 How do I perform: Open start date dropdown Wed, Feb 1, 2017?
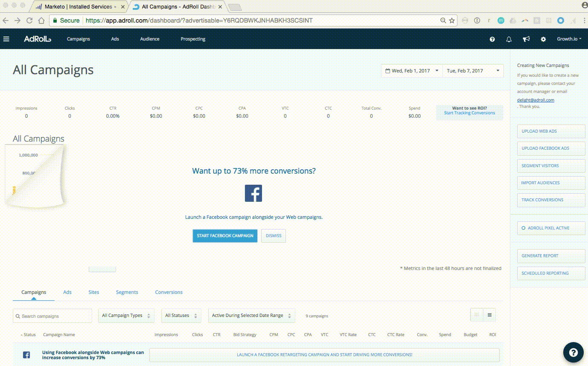click(412, 71)
